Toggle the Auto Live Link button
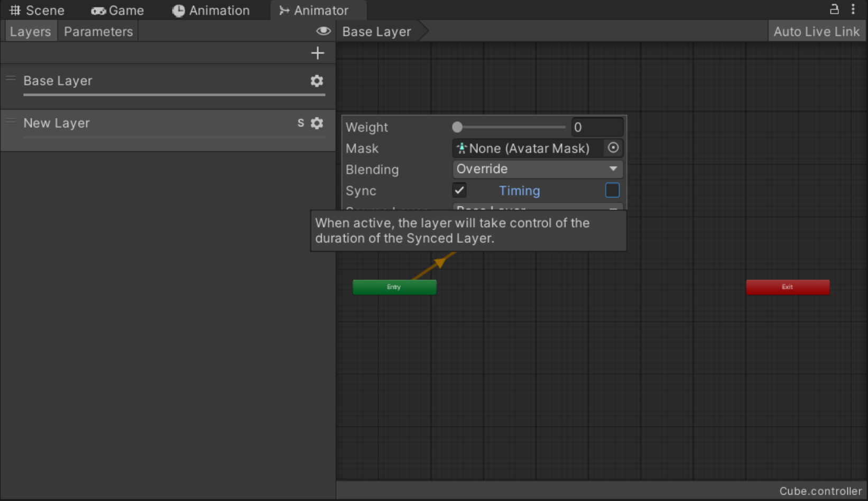The width and height of the screenshot is (868, 501). (817, 32)
